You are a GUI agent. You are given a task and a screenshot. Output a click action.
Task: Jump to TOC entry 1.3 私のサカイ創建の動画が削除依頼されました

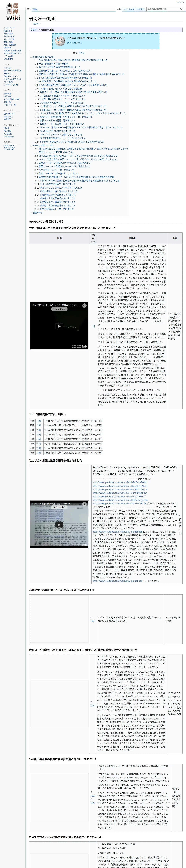tap(57, 67)
